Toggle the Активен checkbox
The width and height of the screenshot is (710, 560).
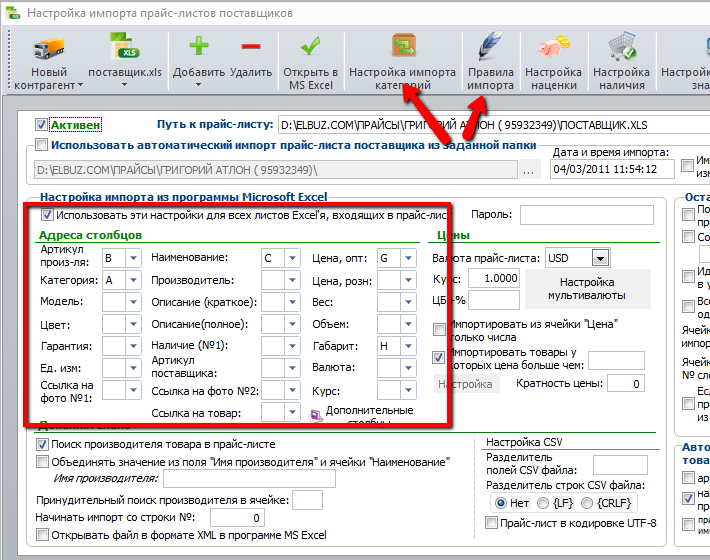(41, 124)
